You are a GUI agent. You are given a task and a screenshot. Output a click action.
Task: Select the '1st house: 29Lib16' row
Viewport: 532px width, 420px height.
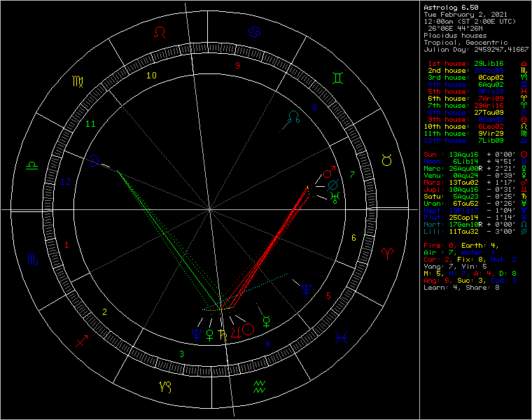point(477,64)
